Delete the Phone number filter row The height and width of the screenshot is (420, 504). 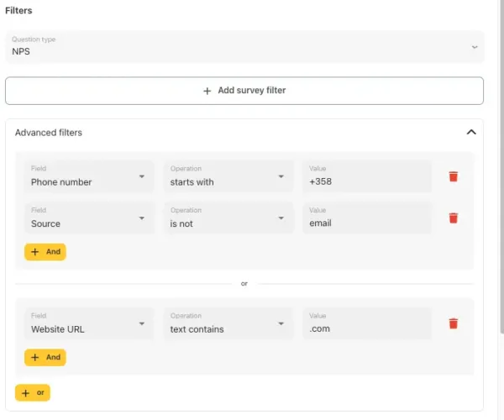tap(454, 176)
